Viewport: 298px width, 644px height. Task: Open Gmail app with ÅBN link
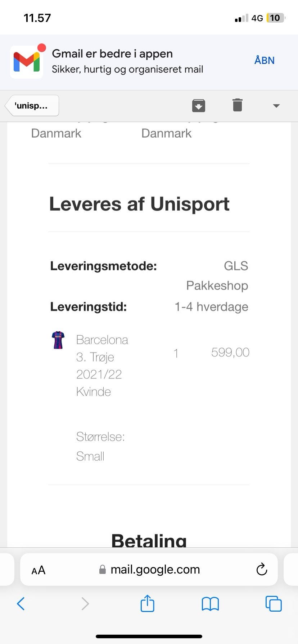264,60
